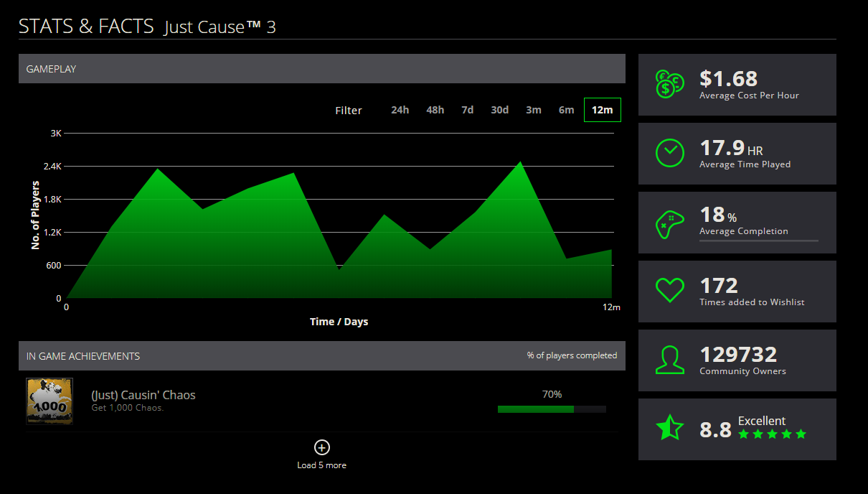Click the heart Wishlist icon
The width and height of the screenshot is (868, 494).
669,291
